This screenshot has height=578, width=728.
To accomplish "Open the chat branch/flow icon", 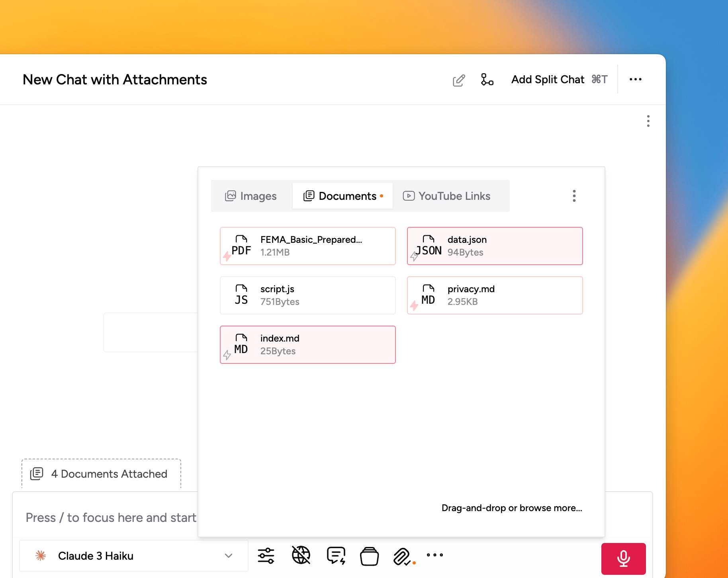I will 487,80.
